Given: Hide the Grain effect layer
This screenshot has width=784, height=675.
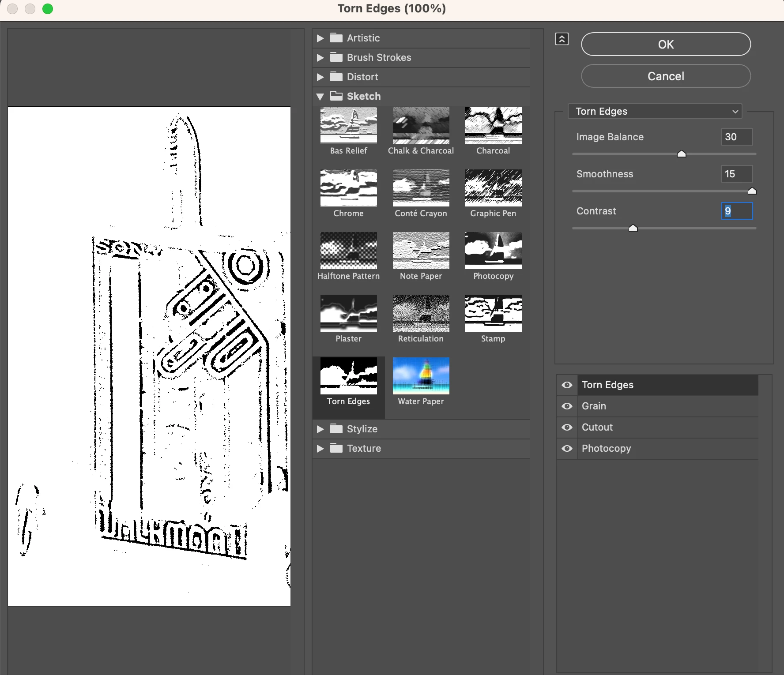Looking at the screenshot, I should tap(567, 406).
